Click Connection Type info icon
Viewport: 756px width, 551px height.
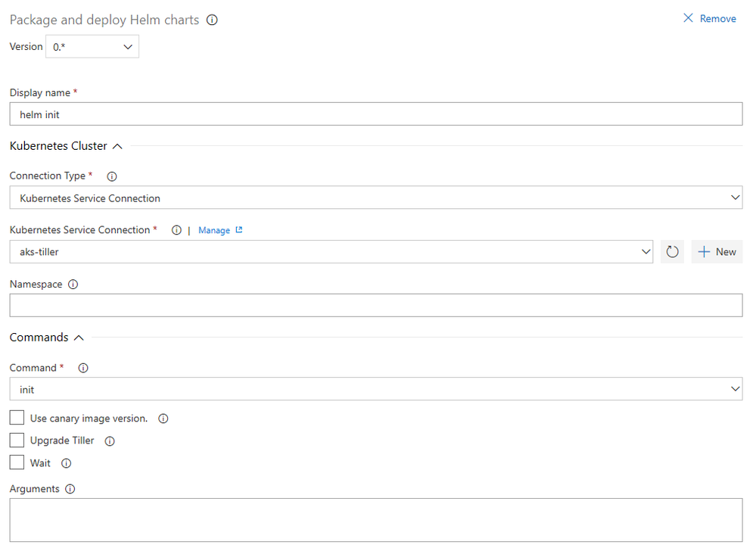pos(111,176)
